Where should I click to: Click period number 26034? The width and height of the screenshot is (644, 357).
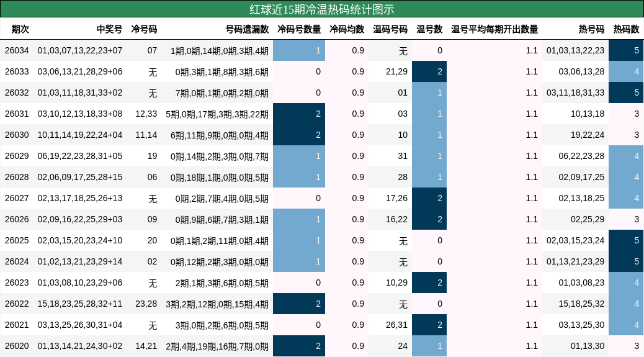(17, 50)
